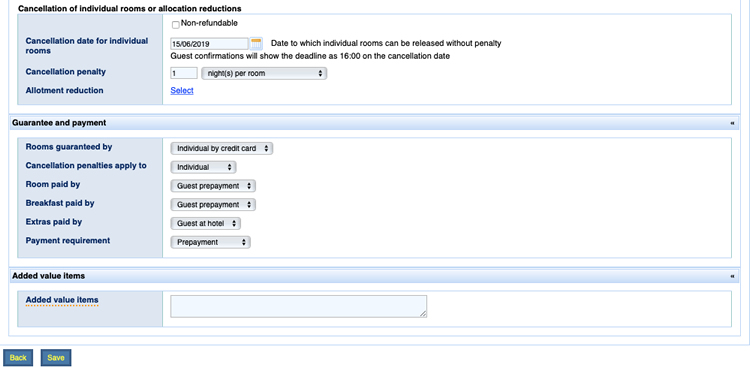Focus the cancellation penalty number field
The height and width of the screenshot is (374, 750).
click(184, 74)
